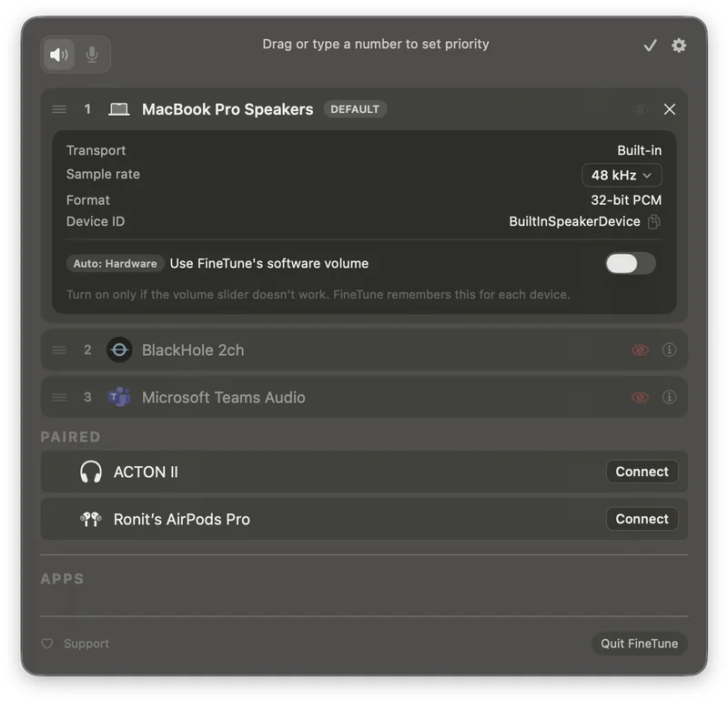
Task: Toggle visibility of MacBook Pro Speakers
Action: 641,109
